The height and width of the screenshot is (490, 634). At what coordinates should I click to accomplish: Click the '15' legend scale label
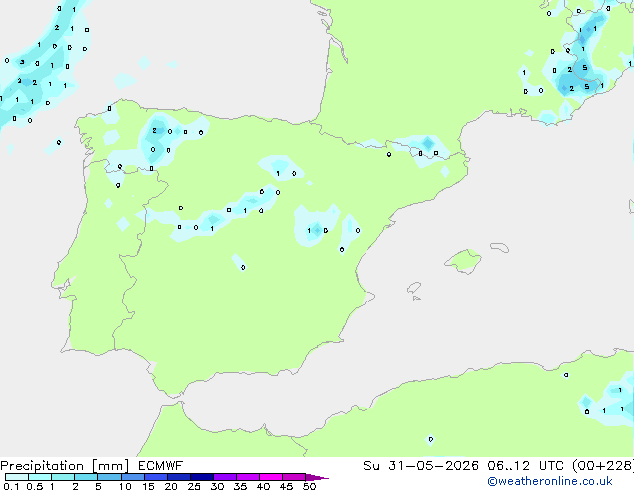(x=148, y=486)
